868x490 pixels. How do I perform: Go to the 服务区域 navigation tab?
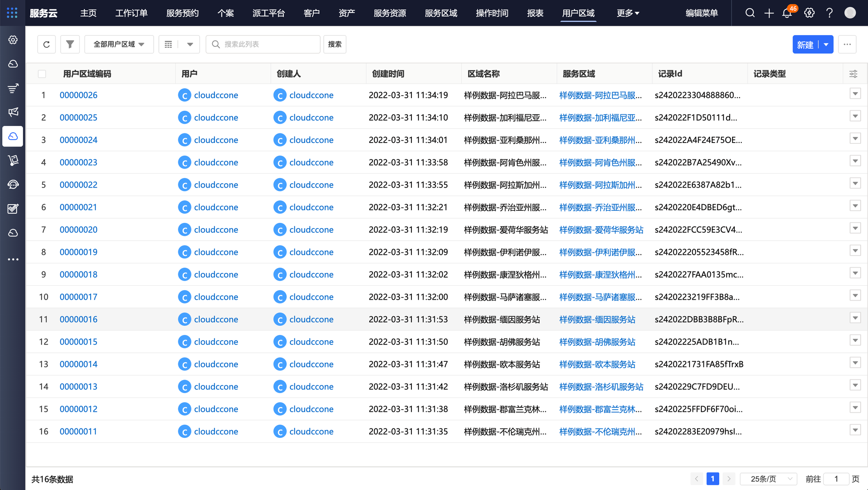[441, 13]
